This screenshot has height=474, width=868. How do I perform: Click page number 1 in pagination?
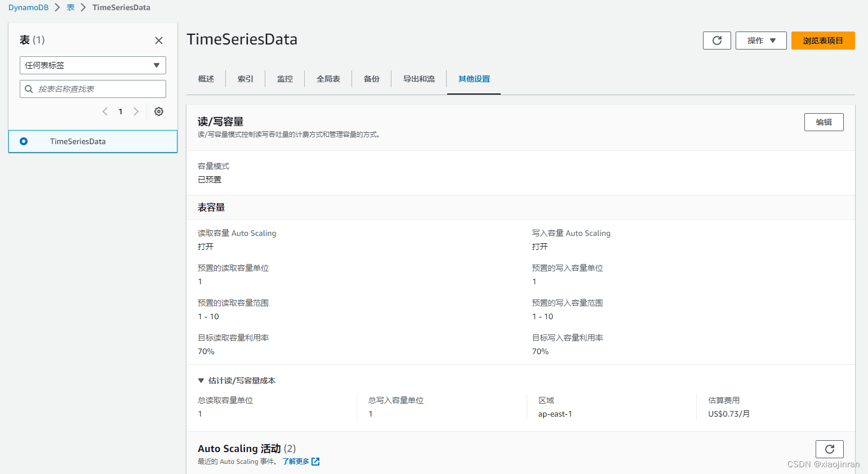point(121,111)
